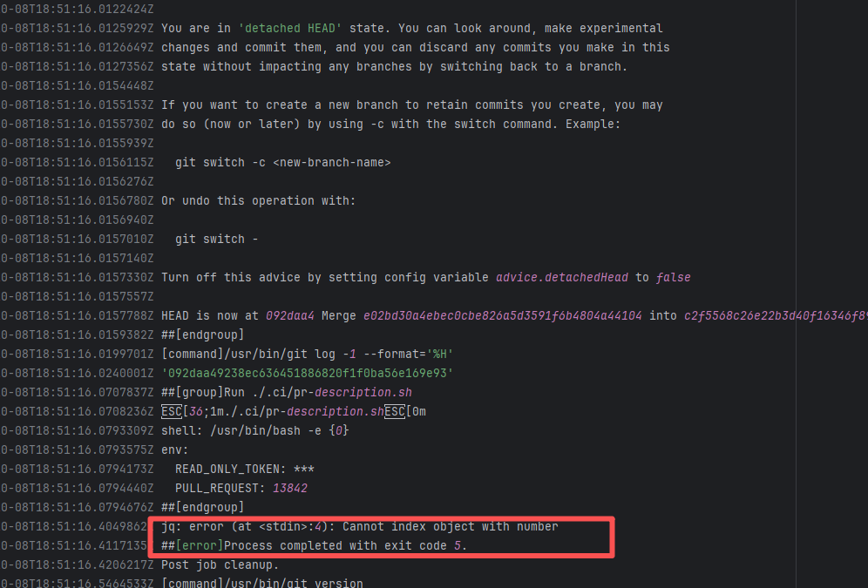Click the '/usr/bin/git version' command line
The image size is (868, 588).
click(262, 583)
